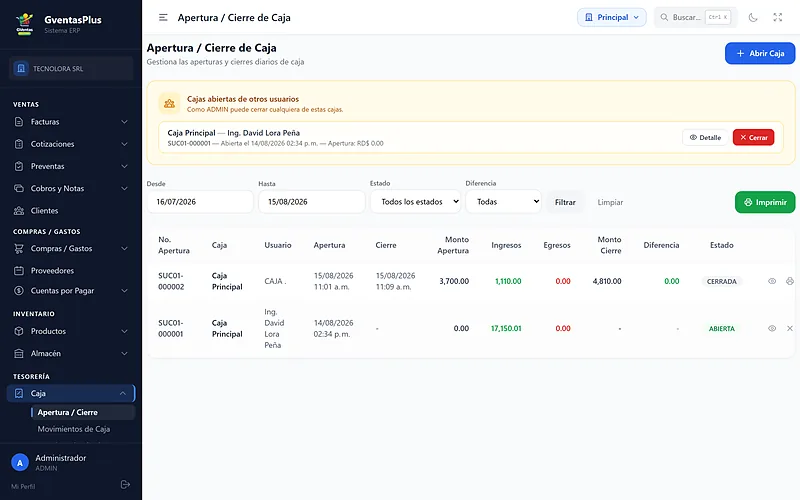
Task: Click the search magnifier icon
Action: click(664, 17)
